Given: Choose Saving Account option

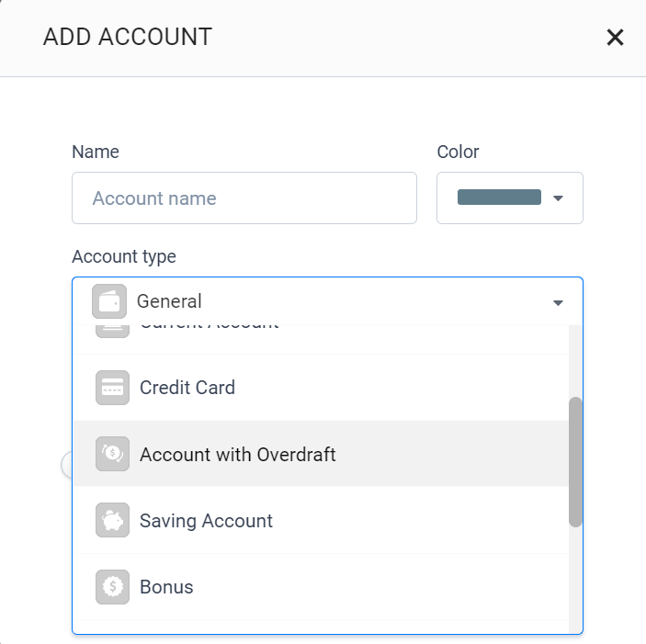Looking at the screenshot, I should point(321,521).
